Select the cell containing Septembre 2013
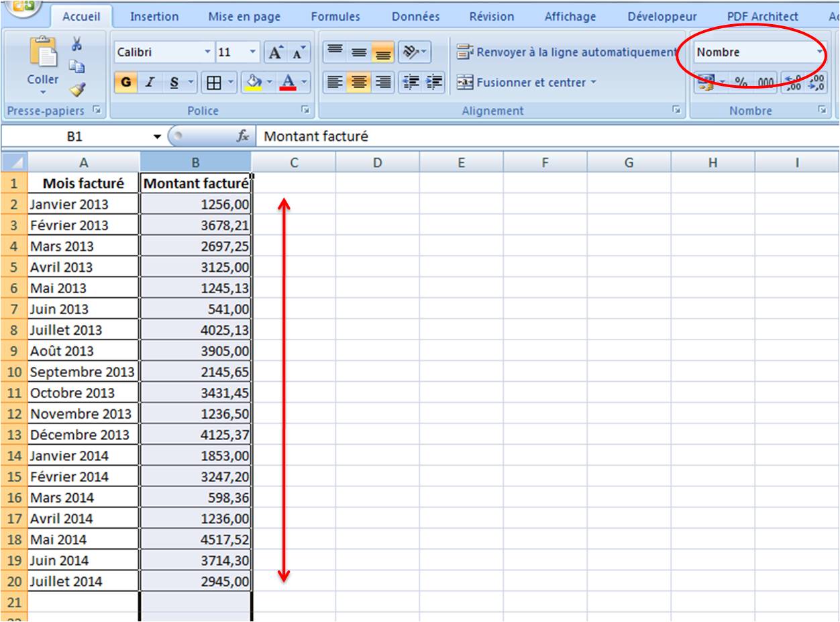840x622 pixels. click(x=83, y=372)
